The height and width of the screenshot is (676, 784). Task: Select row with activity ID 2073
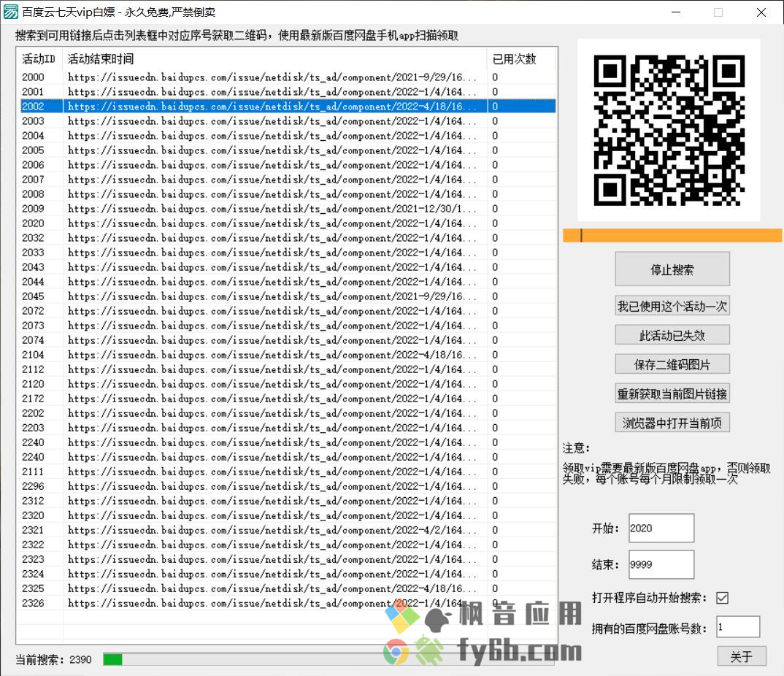tap(288, 326)
